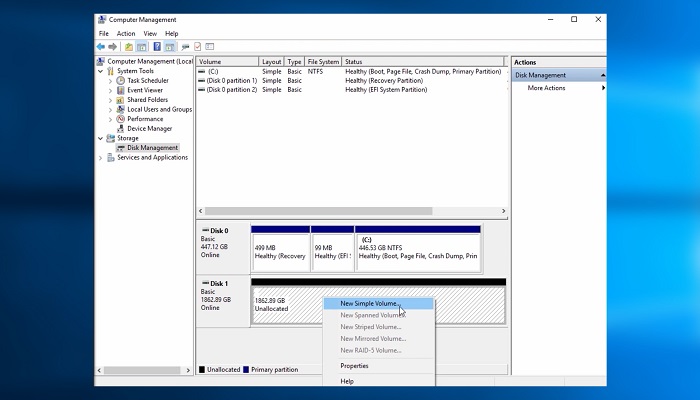Expand the Task Scheduler node
Viewport: 700px width, 400px height.
(110, 81)
